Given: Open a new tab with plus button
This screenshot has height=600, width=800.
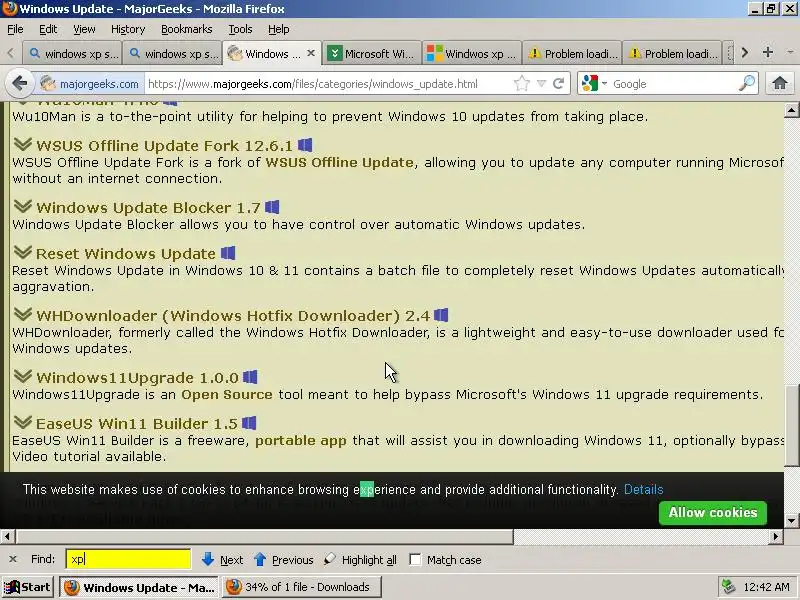Looking at the screenshot, I should click(x=767, y=53).
